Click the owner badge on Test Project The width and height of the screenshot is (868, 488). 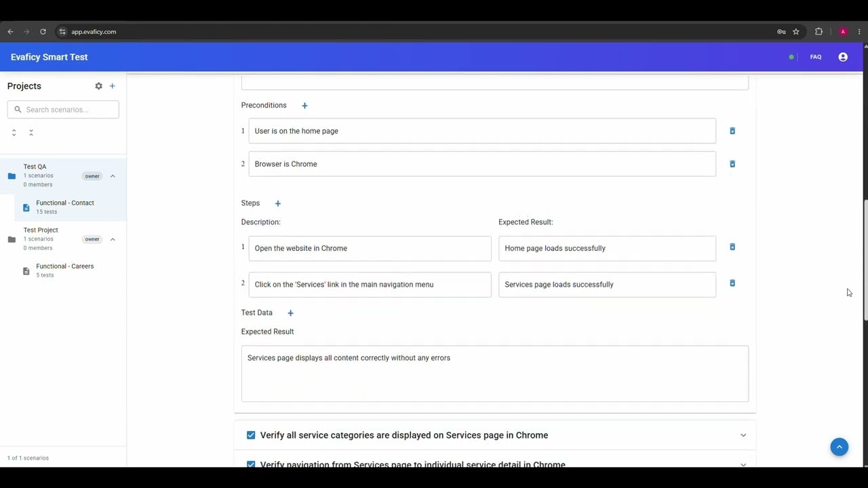tap(92, 239)
